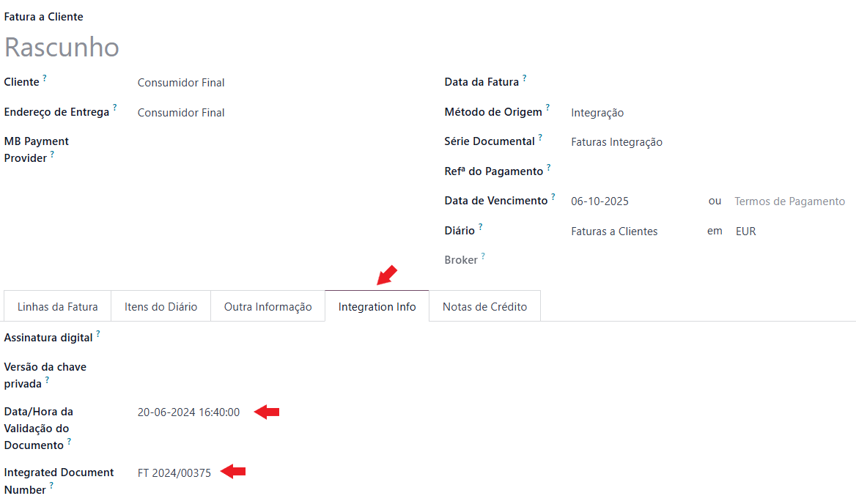Click the Refª do Pagamento help icon

[x=549, y=168]
